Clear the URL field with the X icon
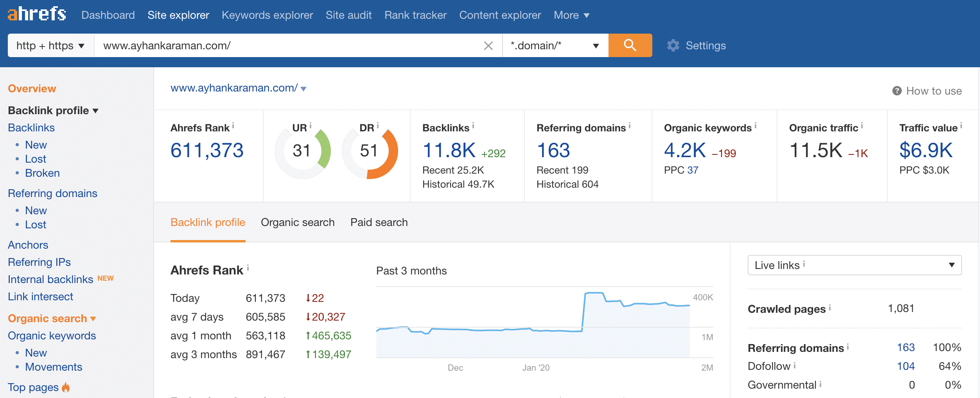This screenshot has height=398, width=980. pyautogui.click(x=488, y=46)
